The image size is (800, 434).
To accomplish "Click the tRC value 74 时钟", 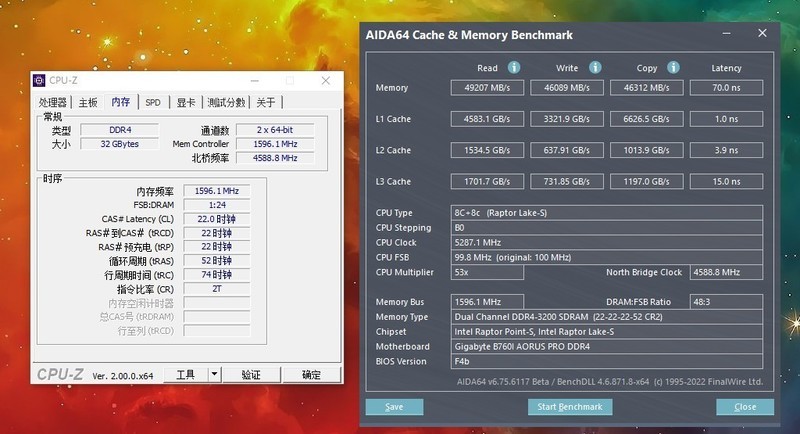I will click(217, 274).
